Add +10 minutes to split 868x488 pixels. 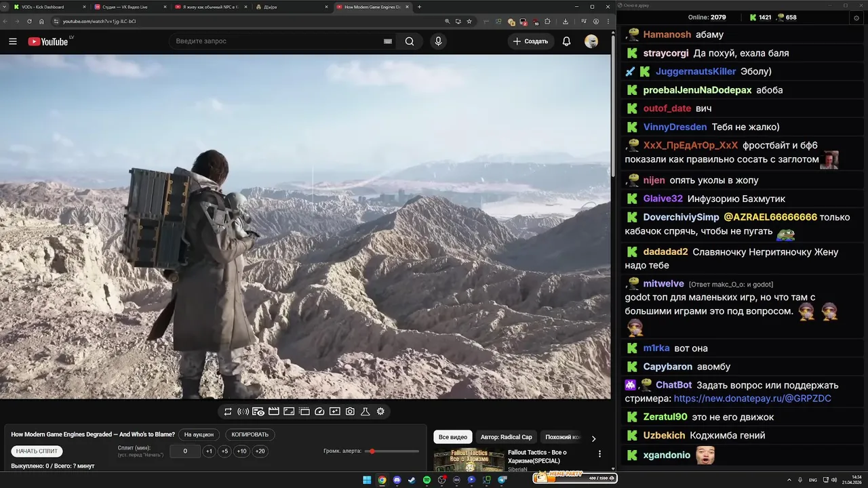coord(241,451)
